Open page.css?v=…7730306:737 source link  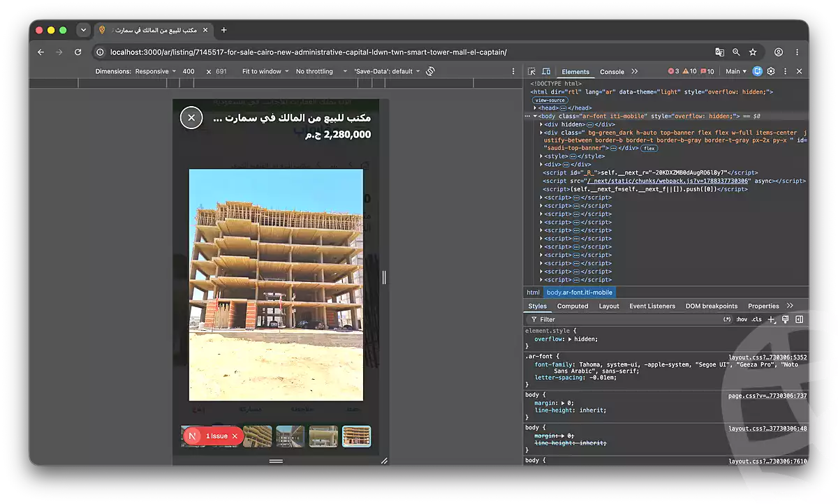767,395
